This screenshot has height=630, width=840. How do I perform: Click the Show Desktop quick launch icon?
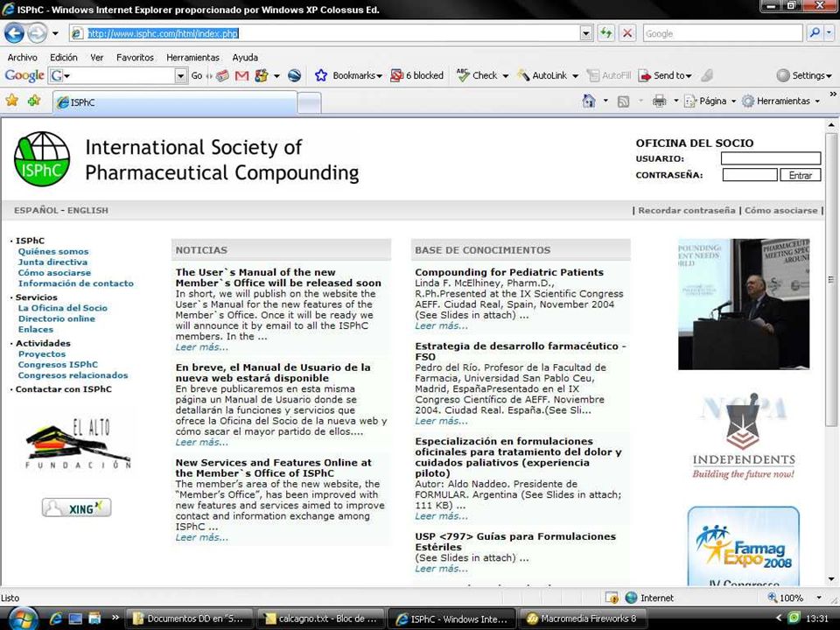click(75, 619)
